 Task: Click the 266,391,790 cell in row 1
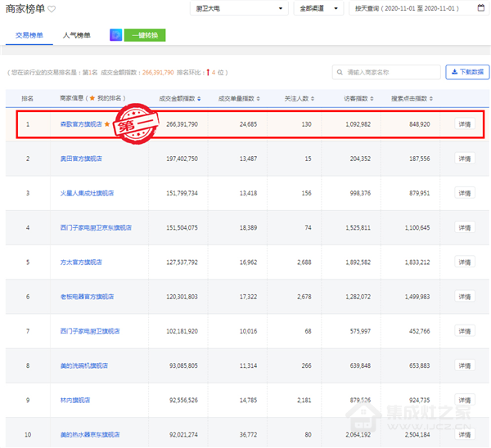182,124
